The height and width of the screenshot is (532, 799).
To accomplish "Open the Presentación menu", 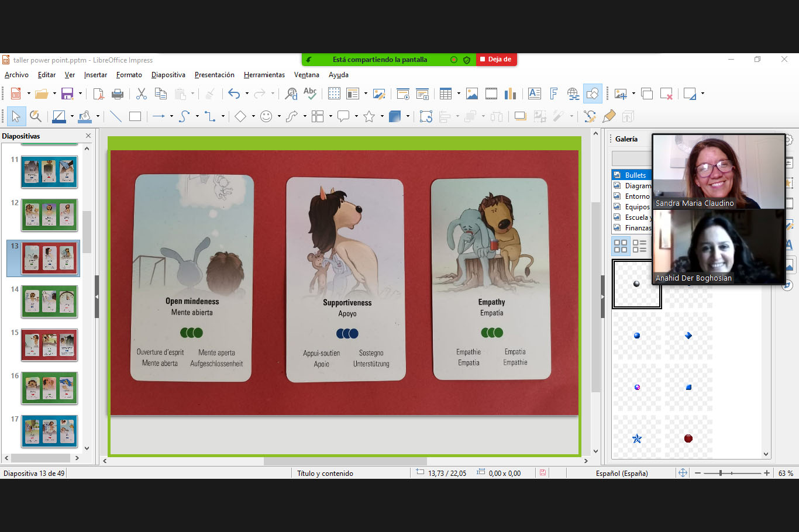I will tap(215, 75).
